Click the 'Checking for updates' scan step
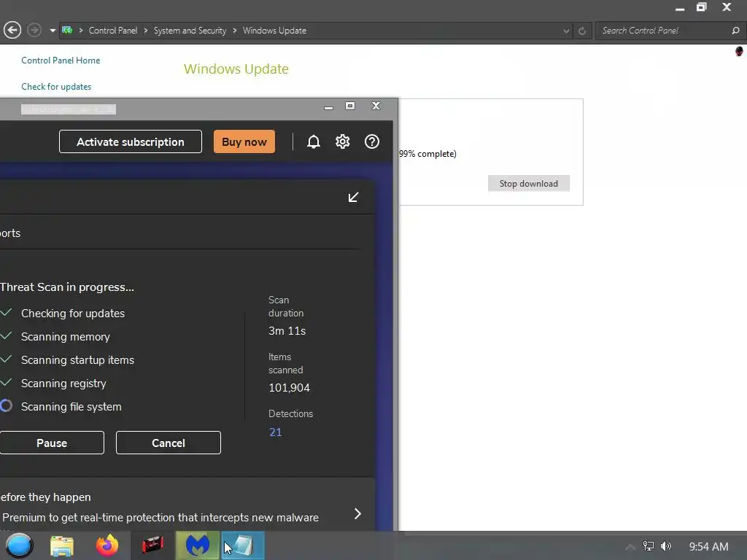This screenshot has height=560, width=747. coord(73,314)
